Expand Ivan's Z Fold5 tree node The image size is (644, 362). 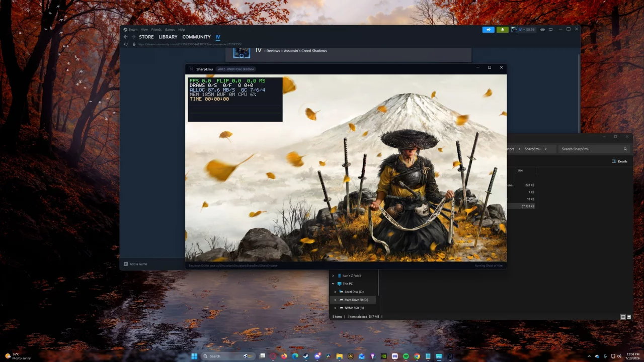pyautogui.click(x=333, y=276)
